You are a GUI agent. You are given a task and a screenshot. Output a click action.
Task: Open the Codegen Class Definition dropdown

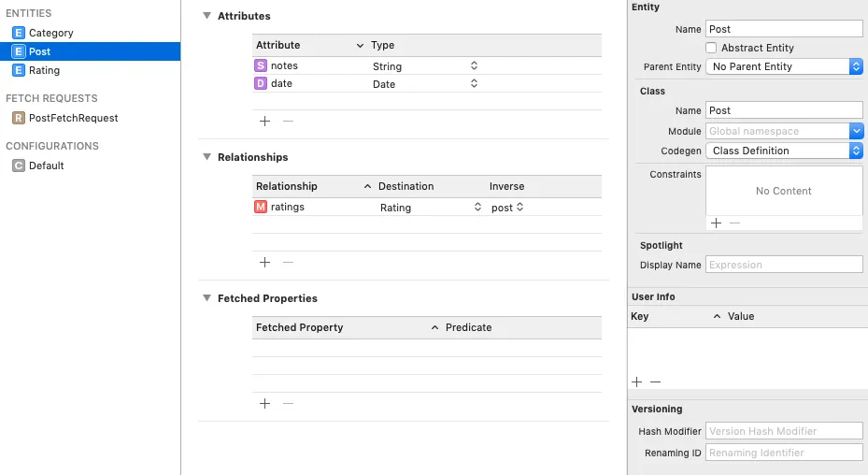(784, 151)
